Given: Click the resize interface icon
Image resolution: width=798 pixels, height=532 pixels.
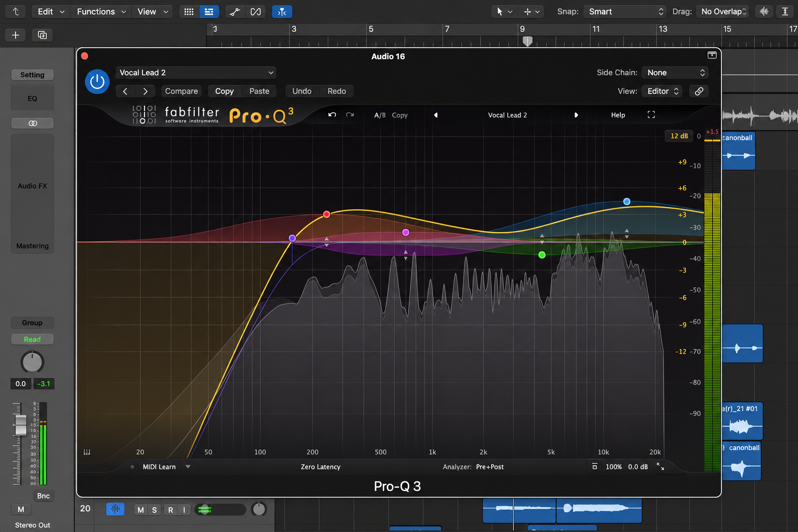Looking at the screenshot, I should click(660, 467).
